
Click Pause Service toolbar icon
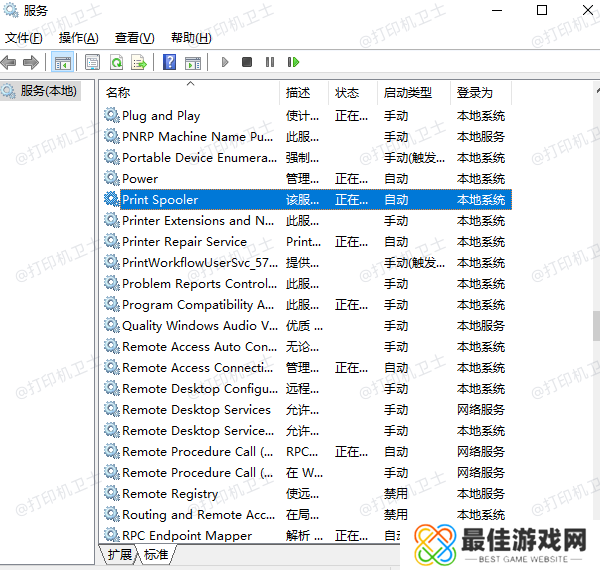[270, 62]
